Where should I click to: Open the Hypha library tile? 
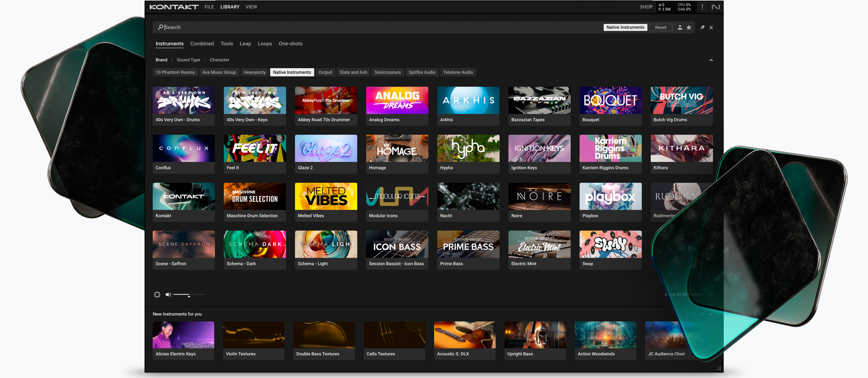click(468, 154)
